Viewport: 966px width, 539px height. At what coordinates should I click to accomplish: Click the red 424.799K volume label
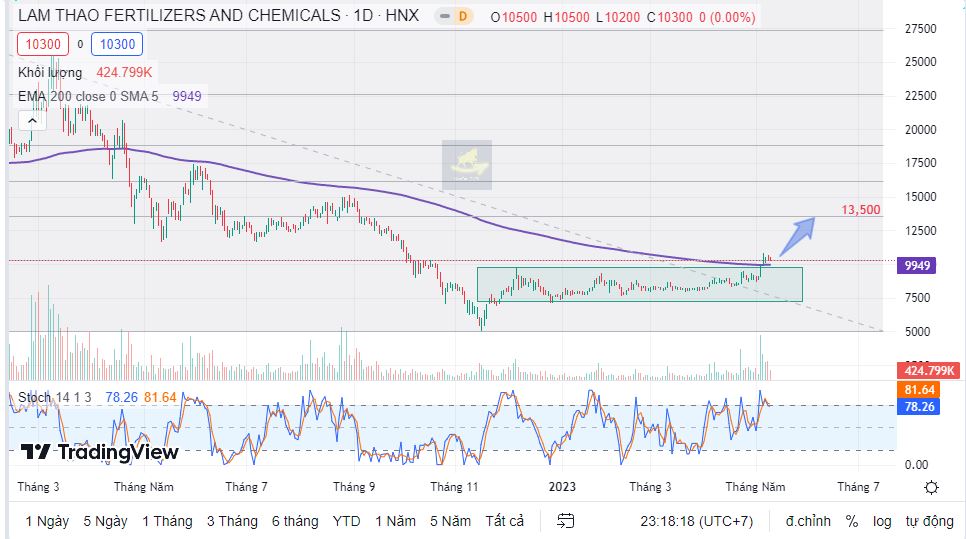[928, 371]
